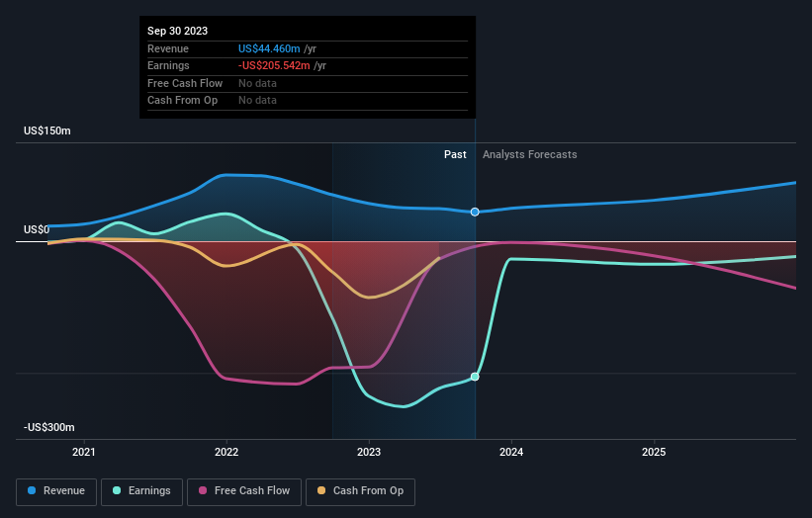
Task: Toggle the Revenue legend button
Action: point(56,491)
